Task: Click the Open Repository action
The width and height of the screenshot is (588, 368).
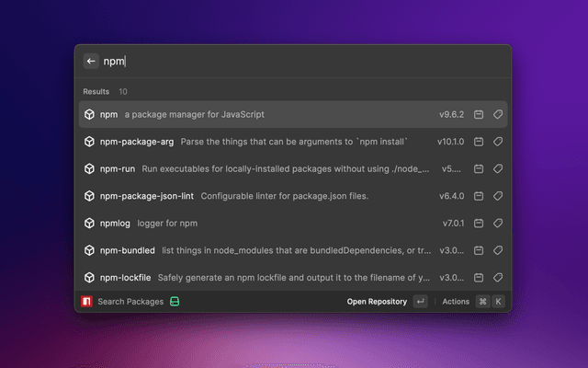Action: 377,302
